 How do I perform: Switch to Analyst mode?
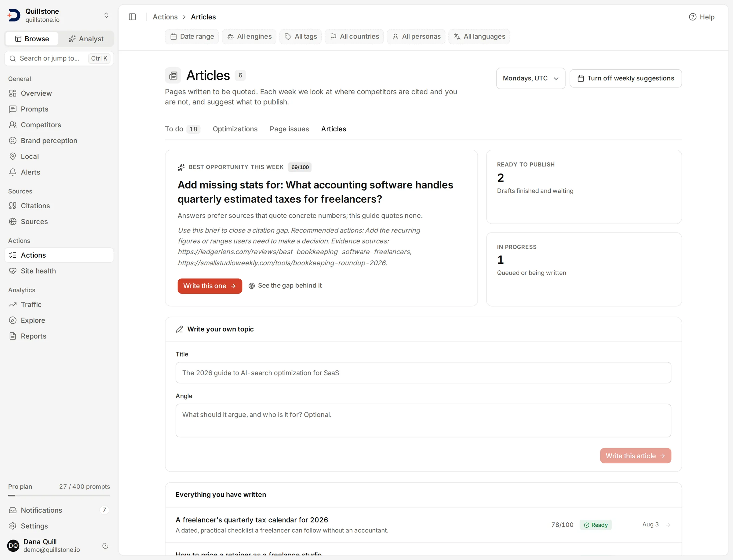tap(86, 39)
